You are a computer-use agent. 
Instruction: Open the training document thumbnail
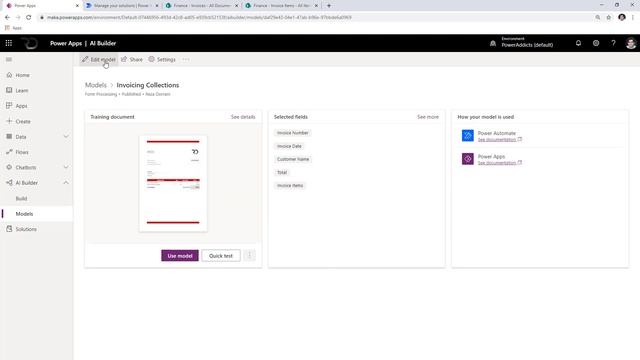coord(173,183)
